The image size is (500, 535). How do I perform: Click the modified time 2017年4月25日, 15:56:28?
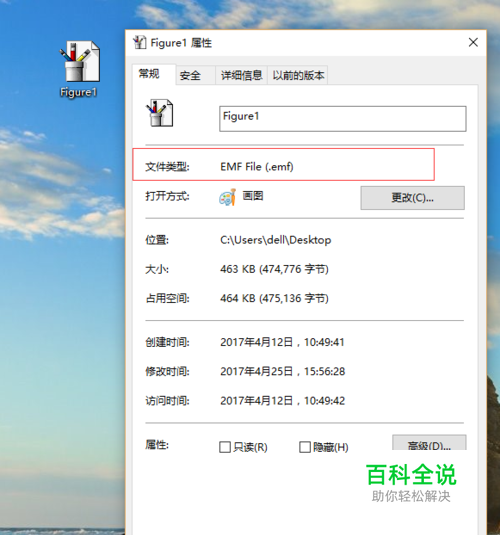point(283,371)
